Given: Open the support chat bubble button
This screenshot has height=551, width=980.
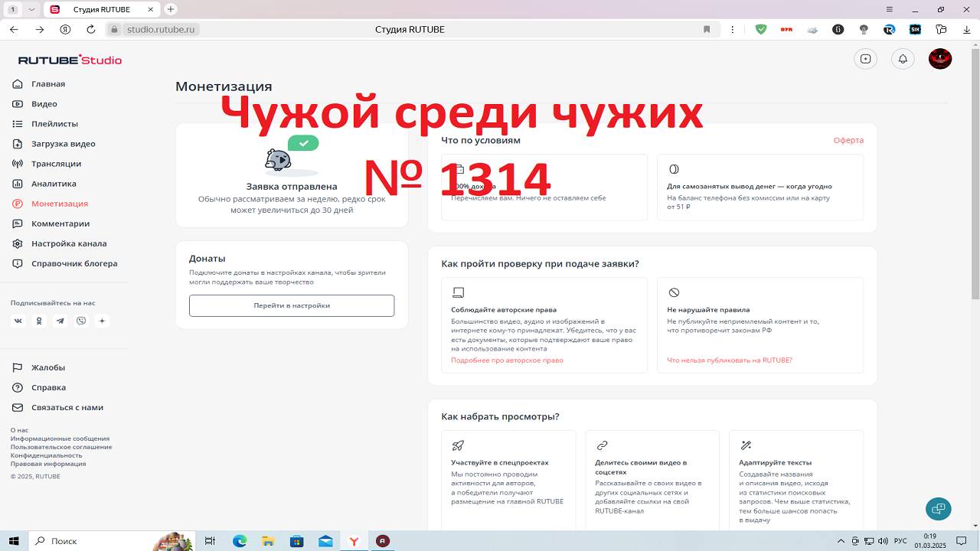Looking at the screenshot, I should pyautogui.click(x=939, y=509).
